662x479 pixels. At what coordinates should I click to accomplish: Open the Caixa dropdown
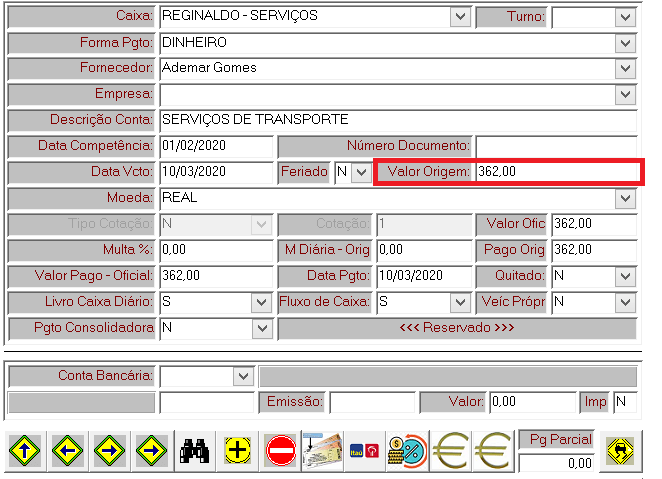point(460,17)
